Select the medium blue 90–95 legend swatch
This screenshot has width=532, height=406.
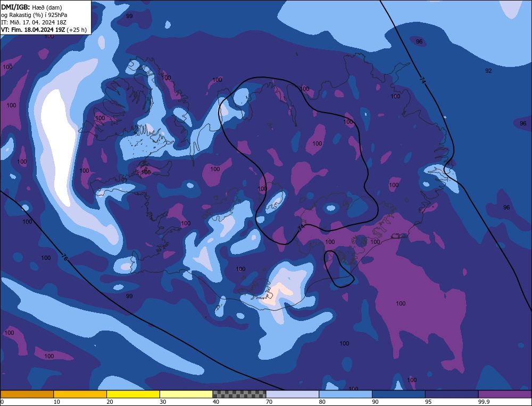click(398, 394)
